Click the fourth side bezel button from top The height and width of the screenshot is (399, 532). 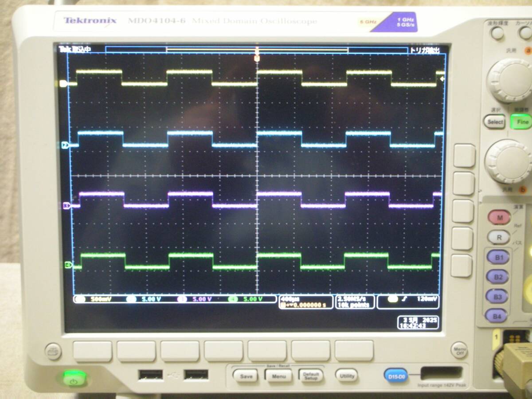tap(462, 239)
